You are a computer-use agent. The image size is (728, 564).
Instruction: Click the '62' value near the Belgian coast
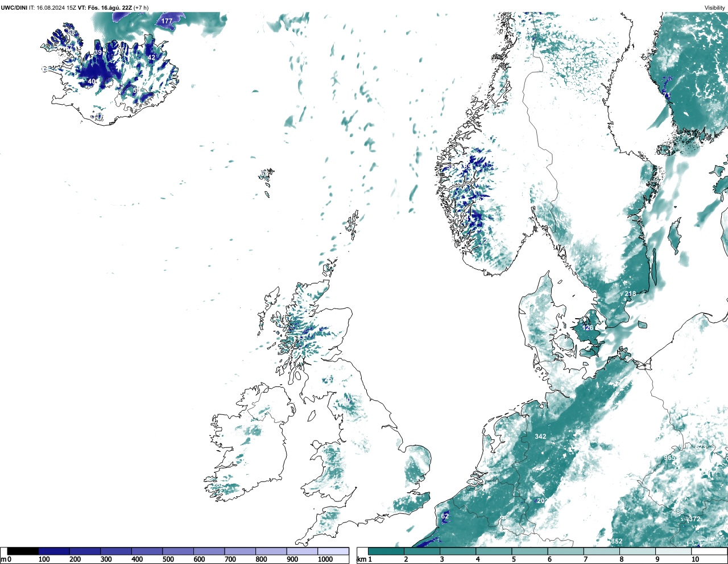[445, 516]
